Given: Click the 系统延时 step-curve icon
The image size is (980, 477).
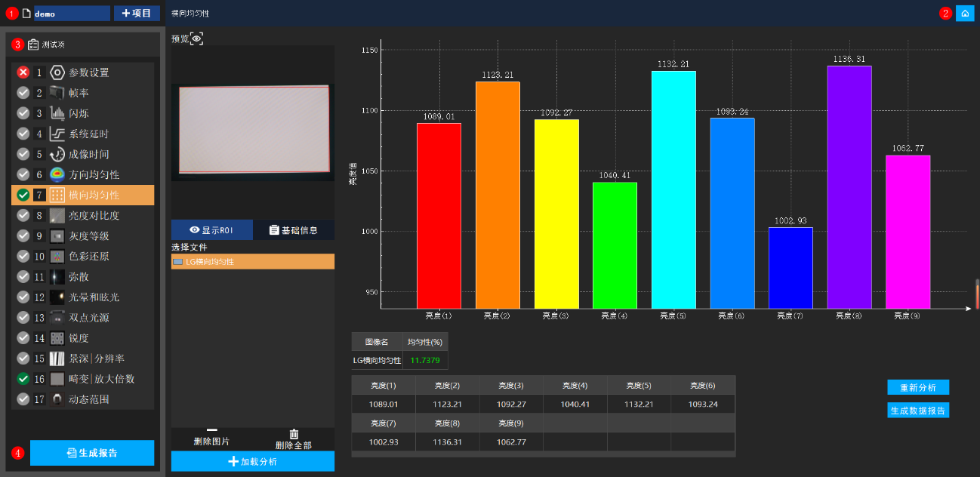Looking at the screenshot, I should tap(57, 134).
